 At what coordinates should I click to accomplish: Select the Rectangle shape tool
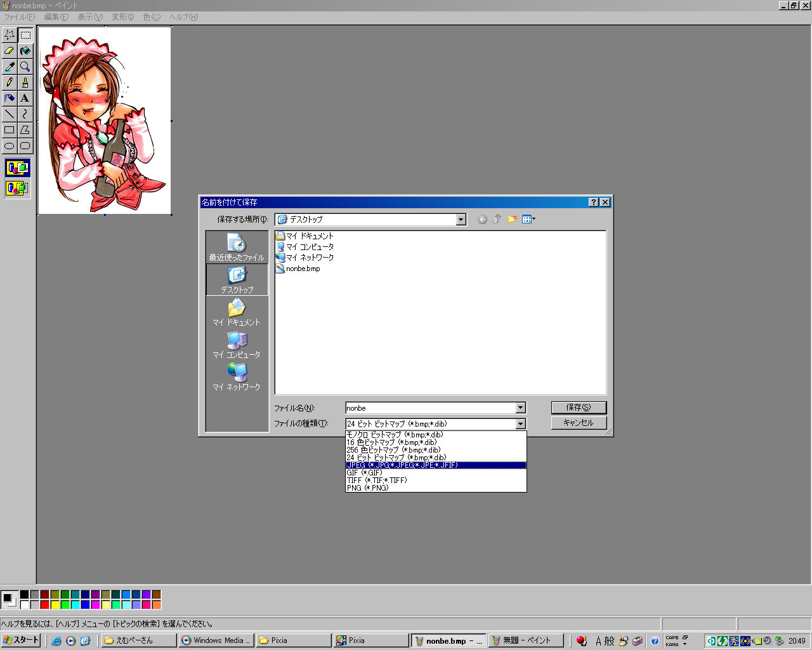(x=10, y=130)
